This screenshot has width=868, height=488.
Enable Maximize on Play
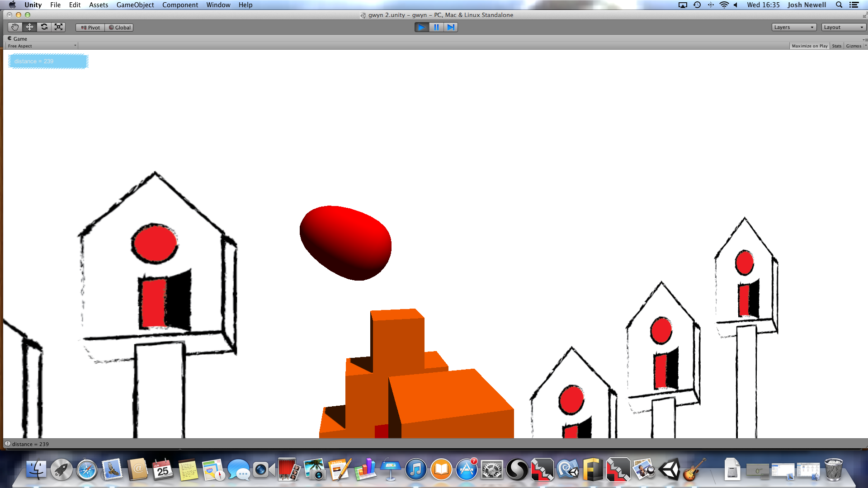click(x=809, y=46)
